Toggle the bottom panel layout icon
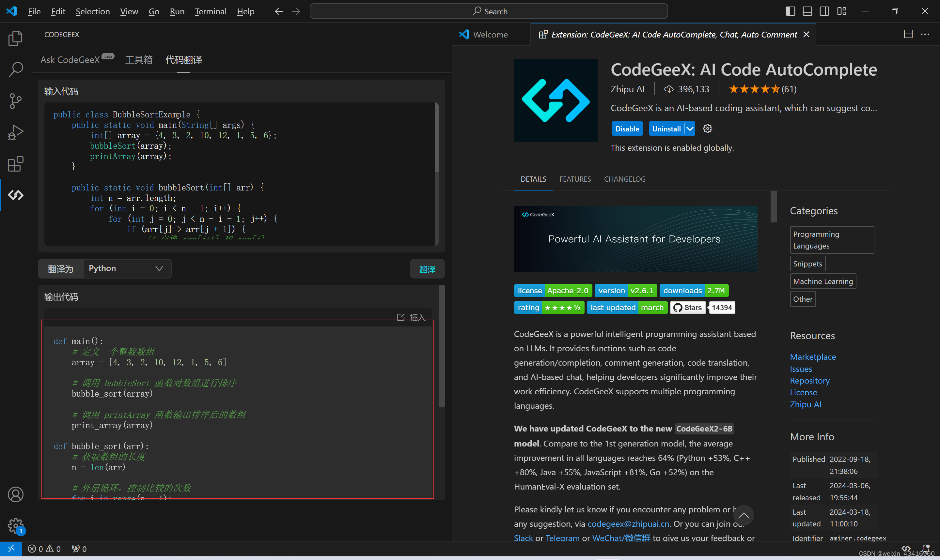 807,11
